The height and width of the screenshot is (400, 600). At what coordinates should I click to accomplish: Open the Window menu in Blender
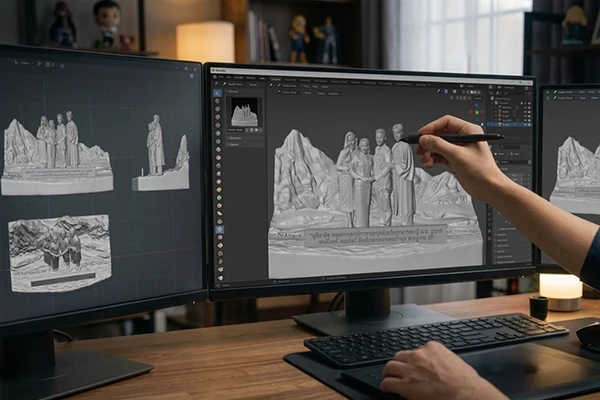pos(251,78)
